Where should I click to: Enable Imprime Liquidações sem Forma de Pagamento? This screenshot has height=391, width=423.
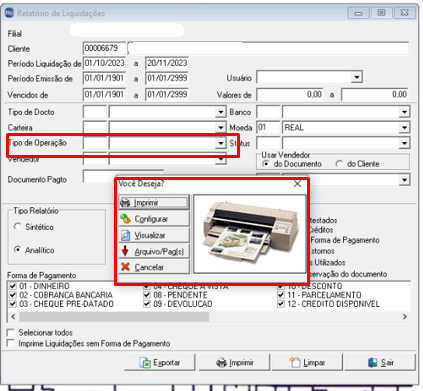click(11, 343)
